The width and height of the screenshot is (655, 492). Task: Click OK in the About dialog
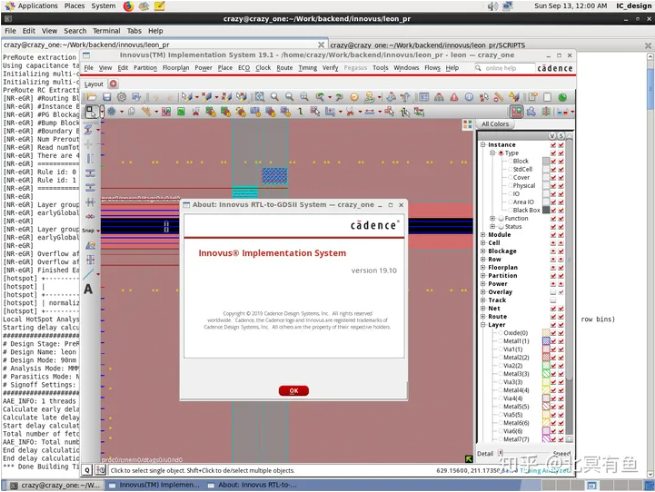(x=294, y=391)
